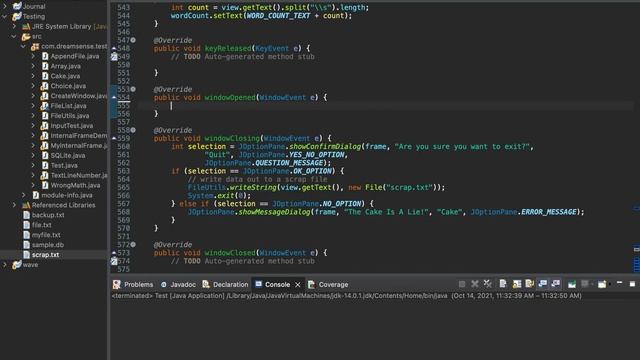Expand the Journal project
The image size is (640, 360).
pos(4,6)
